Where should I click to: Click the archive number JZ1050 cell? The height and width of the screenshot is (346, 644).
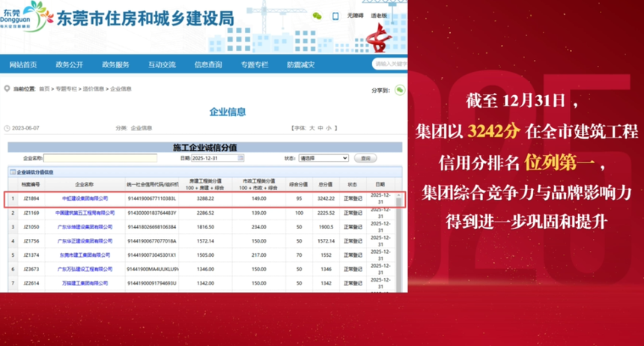[31, 227]
